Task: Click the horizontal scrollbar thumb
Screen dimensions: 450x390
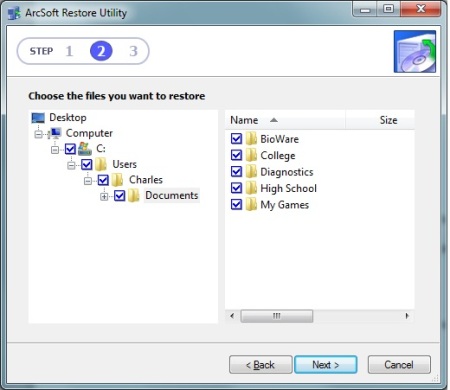Action: click(277, 316)
